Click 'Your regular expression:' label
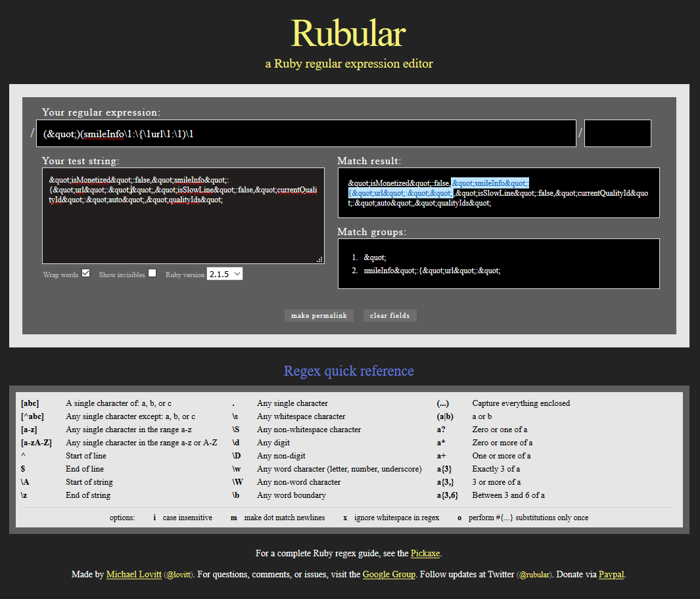This screenshot has width=700, height=599. [x=101, y=112]
